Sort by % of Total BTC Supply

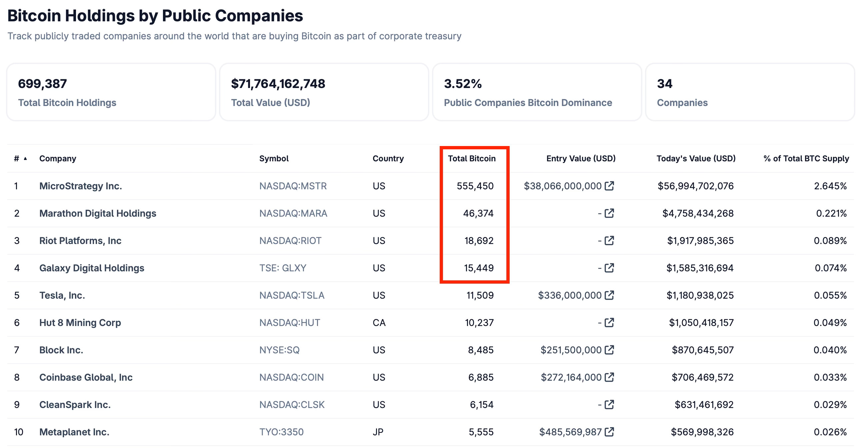point(806,158)
